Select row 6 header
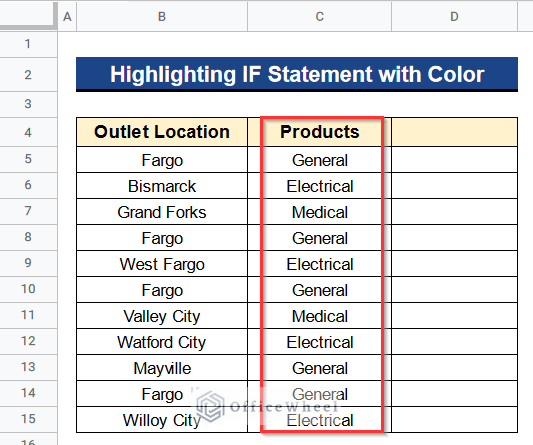The width and height of the screenshot is (533, 445). [x=28, y=186]
